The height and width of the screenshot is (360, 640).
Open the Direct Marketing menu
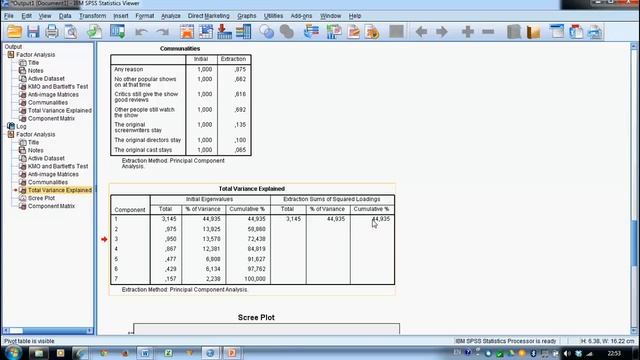pos(209,16)
